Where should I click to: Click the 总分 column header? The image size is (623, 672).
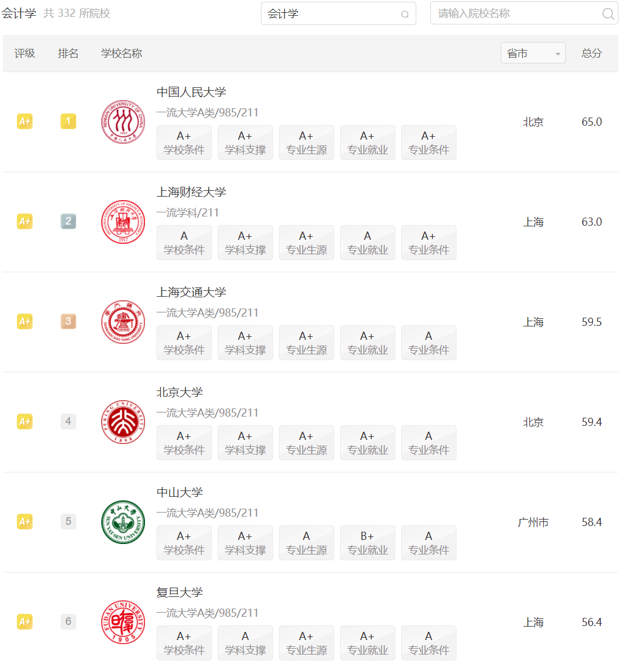(592, 53)
